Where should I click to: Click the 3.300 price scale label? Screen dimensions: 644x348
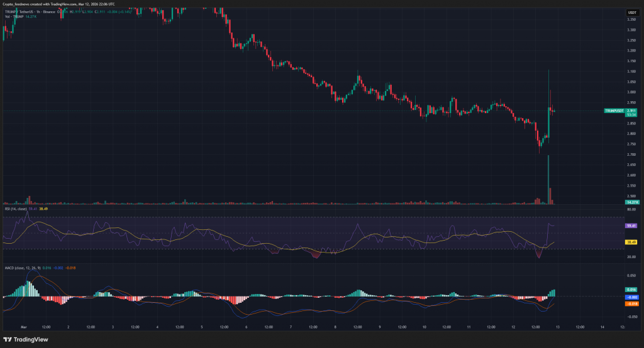pos(631,30)
